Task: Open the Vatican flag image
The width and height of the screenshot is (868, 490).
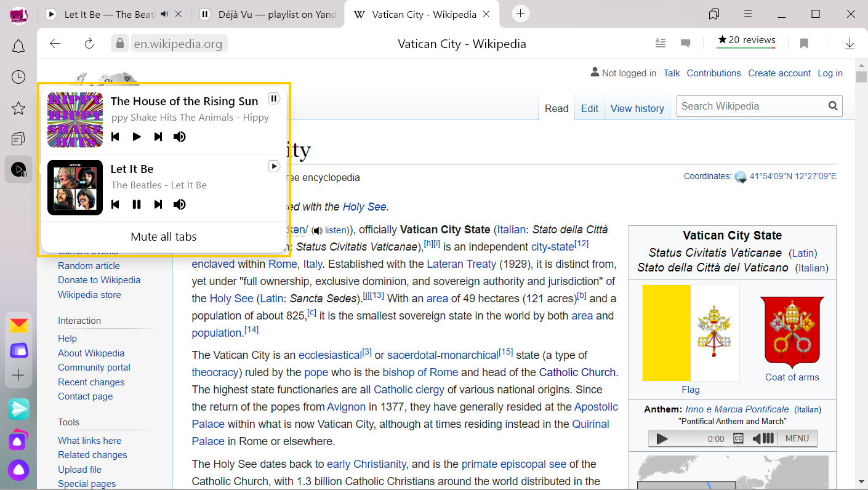Action: click(691, 332)
